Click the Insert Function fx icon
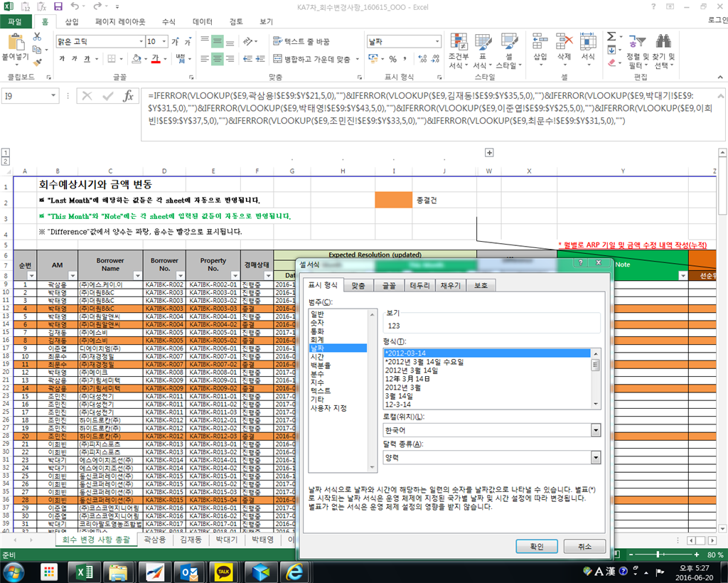The width and height of the screenshot is (728, 583). click(128, 96)
